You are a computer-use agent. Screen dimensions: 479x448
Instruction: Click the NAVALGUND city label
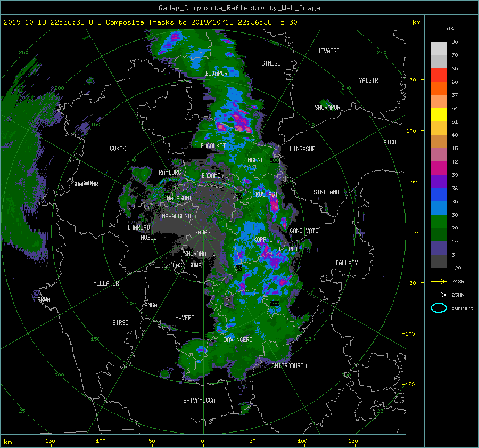176,216
